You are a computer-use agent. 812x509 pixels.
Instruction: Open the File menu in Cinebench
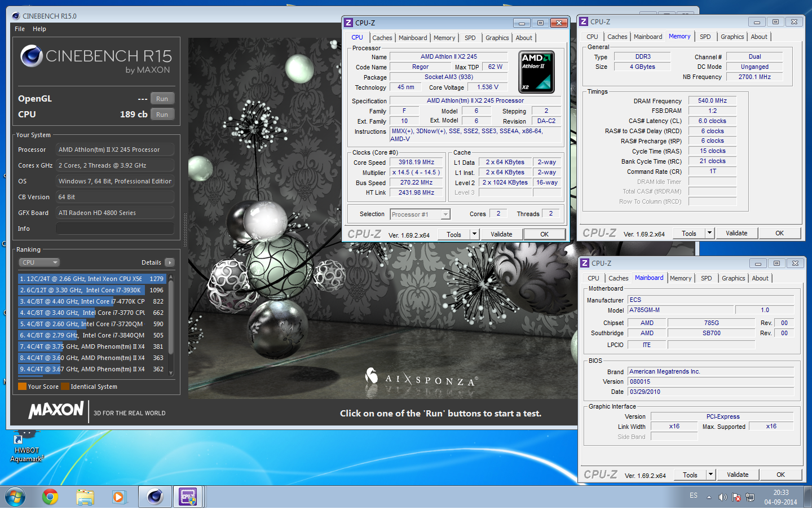pyautogui.click(x=20, y=29)
